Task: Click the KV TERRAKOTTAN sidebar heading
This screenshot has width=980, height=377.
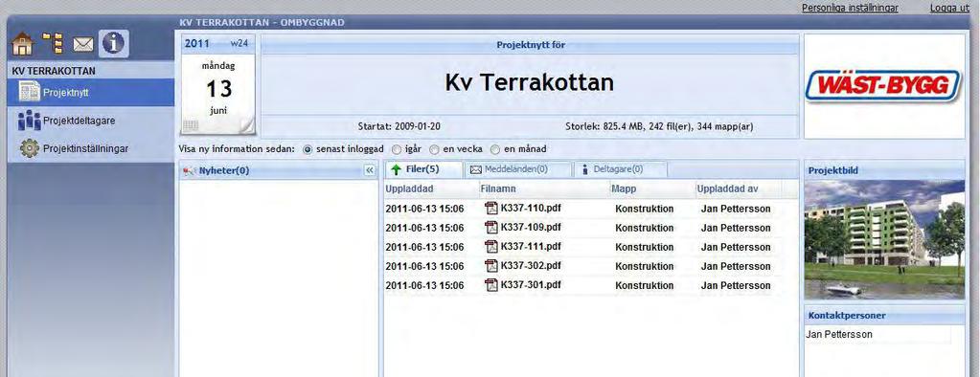Action: pos(53,72)
